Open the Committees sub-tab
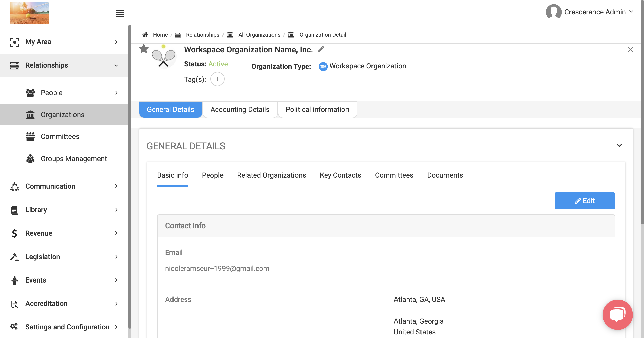644x338 pixels. pos(394,175)
